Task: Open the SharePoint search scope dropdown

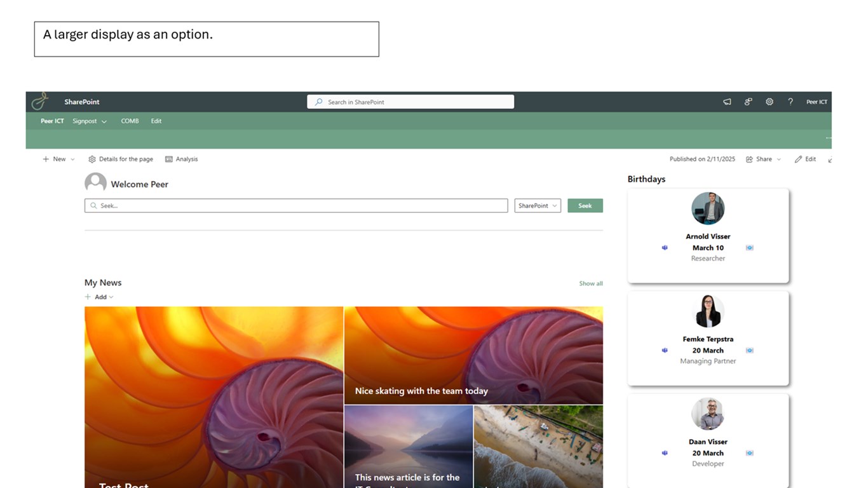Action: [538, 205]
